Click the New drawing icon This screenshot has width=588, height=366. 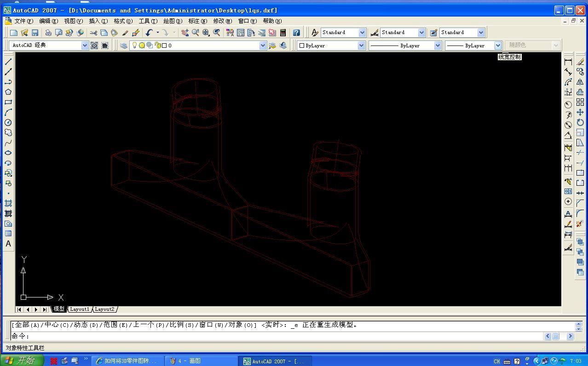(x=14, y=33)
